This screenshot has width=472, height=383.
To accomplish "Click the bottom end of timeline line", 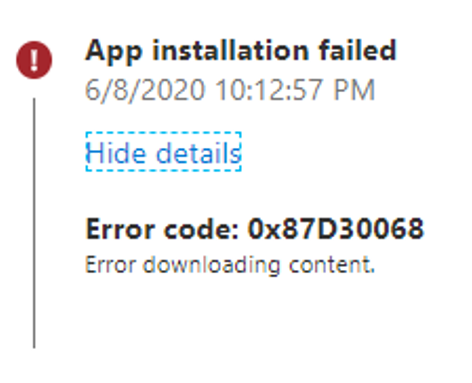I will pyautogui.click(x=34, y=347).
